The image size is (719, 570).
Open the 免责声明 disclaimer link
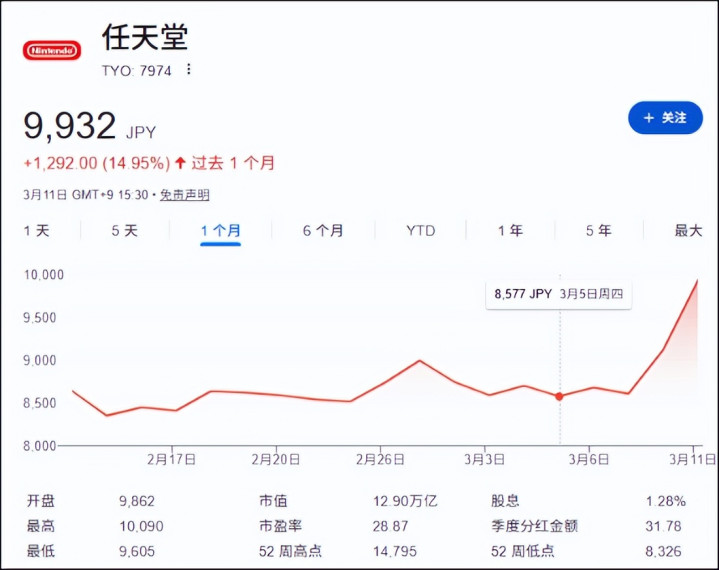click(x=184, y=195)
